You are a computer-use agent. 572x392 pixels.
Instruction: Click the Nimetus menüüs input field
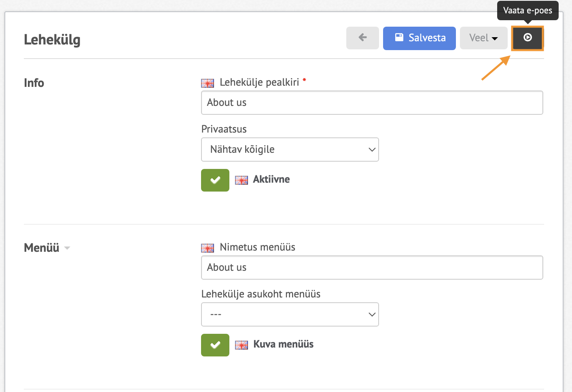pyautogui.click(x=372, y=268)
